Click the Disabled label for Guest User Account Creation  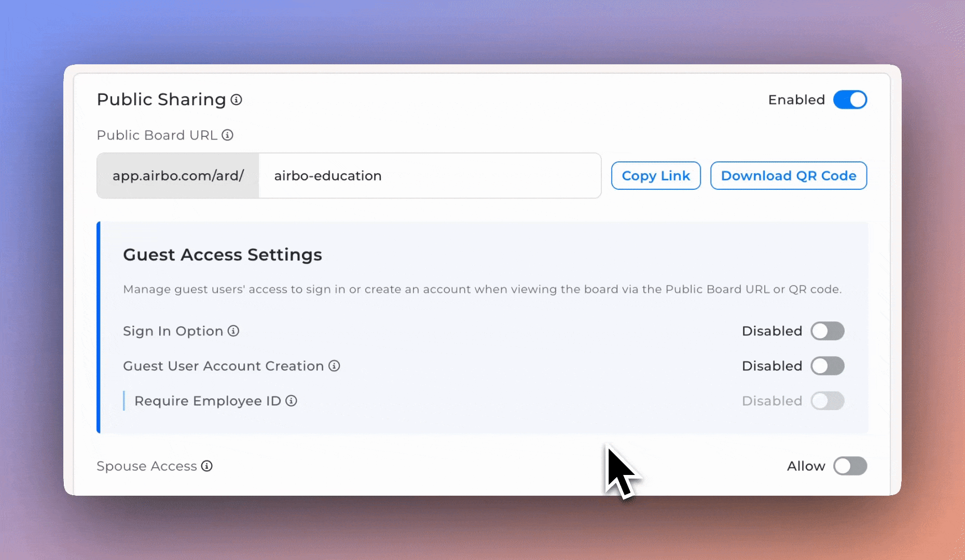772,366
